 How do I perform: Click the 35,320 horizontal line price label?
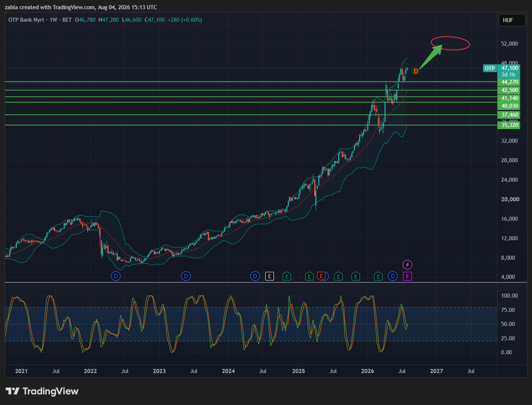[509, 125]
